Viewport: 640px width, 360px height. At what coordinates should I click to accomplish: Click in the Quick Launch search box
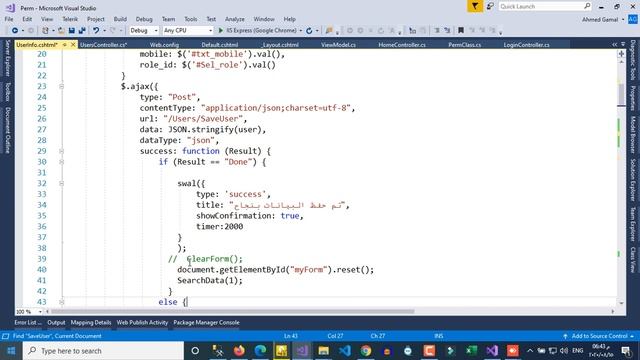pos(545,6)
